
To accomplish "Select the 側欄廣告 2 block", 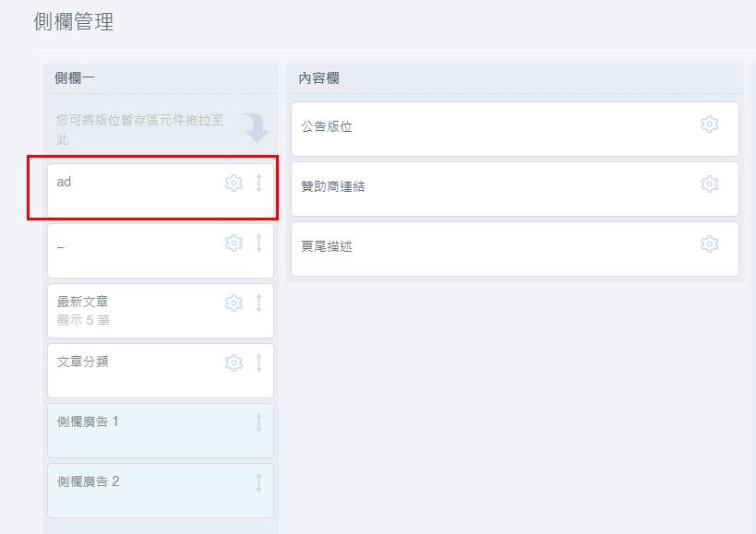I will pyautogui.click(x=161, y=491).
